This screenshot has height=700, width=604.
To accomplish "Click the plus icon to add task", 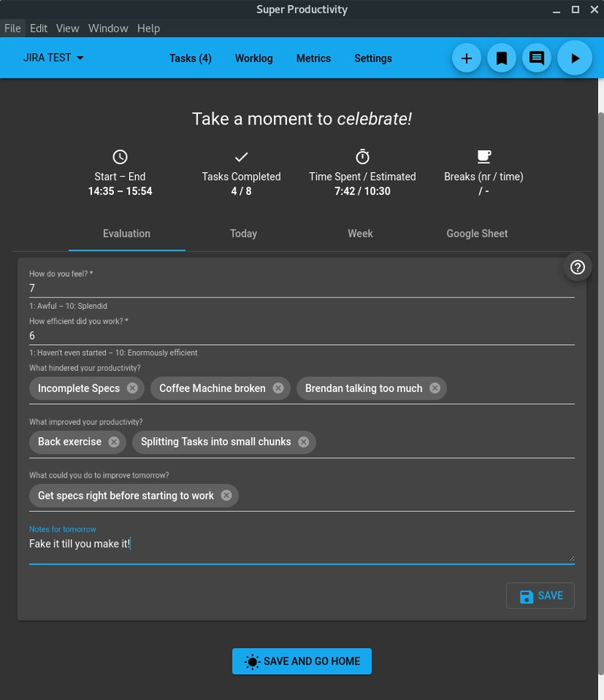I will click(x=467, y=58).
